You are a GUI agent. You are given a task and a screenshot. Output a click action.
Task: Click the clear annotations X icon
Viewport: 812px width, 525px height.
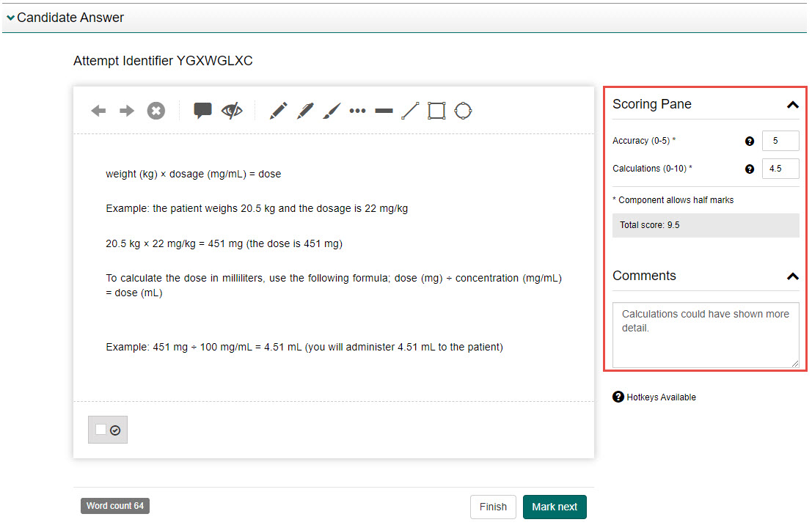click(x=156, y=111)
